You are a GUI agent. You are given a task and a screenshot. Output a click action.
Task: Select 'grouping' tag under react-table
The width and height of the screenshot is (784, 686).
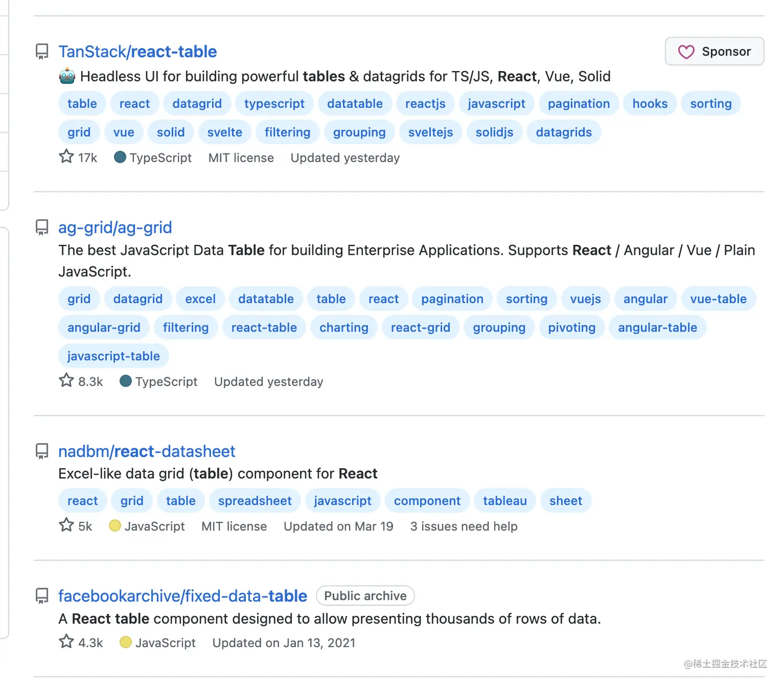tap(359, 132)
